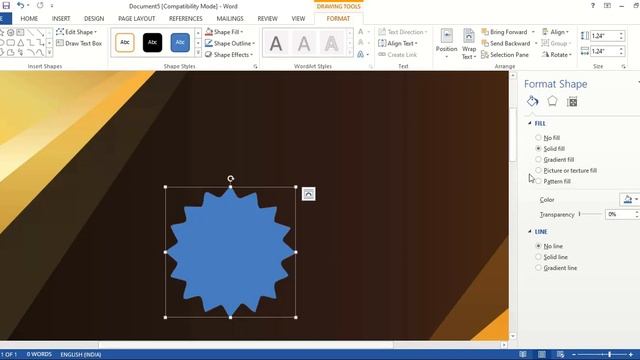Select the Gradient line radio button

538,268
